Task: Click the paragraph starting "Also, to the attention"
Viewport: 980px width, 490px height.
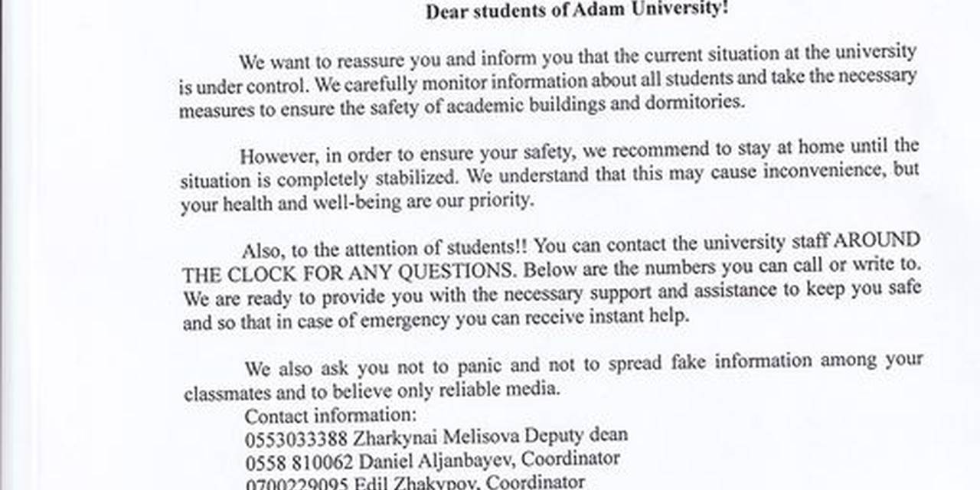Action: [x=551, y=282]
